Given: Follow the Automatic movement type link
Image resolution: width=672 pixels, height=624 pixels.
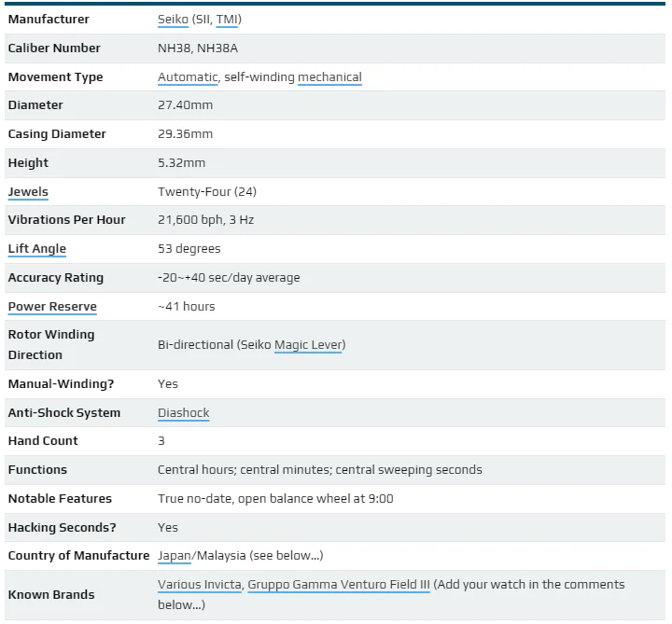Looking at the screenshot, I should (x=188, y=77).
